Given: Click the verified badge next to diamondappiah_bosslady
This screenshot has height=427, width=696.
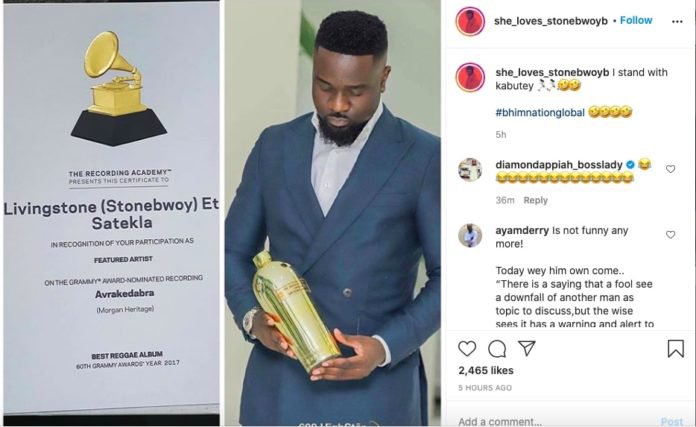Looking at the screenshot, I should tap(630, 165).
